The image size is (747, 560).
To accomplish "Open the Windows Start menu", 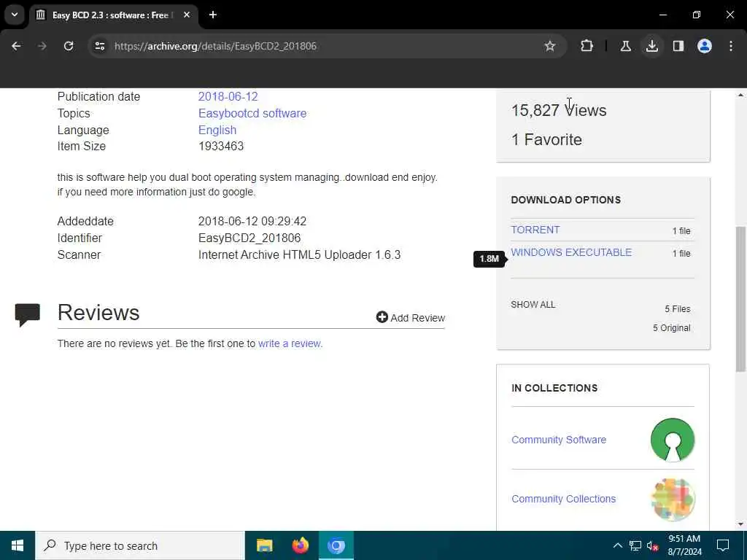I will [18, 545].
